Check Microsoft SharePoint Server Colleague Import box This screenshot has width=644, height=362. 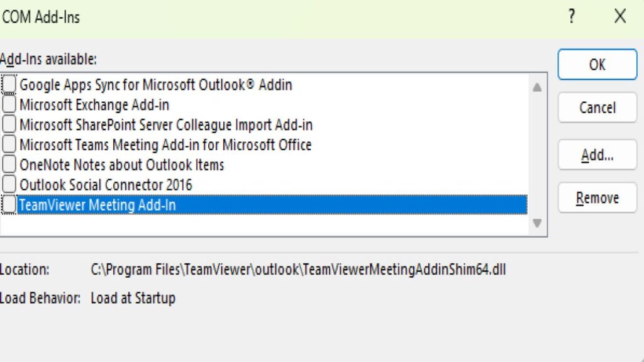click(x=9, y=124)
